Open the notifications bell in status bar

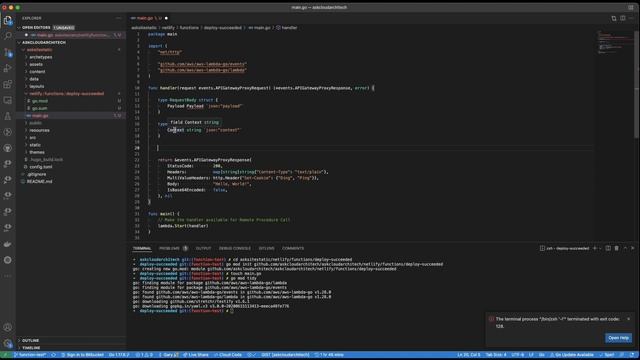(632, 355)
